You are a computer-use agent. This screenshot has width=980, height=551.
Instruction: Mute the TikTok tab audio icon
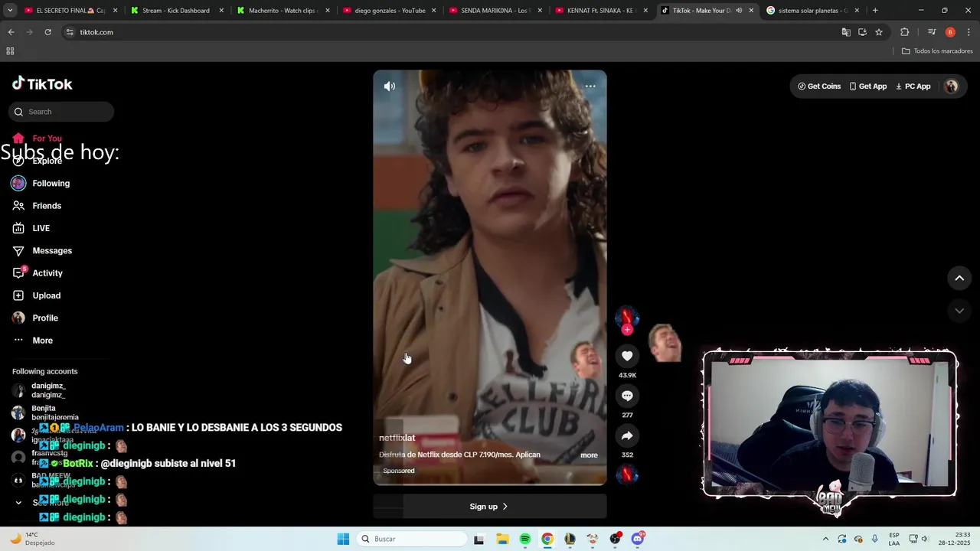coord(739,11)
